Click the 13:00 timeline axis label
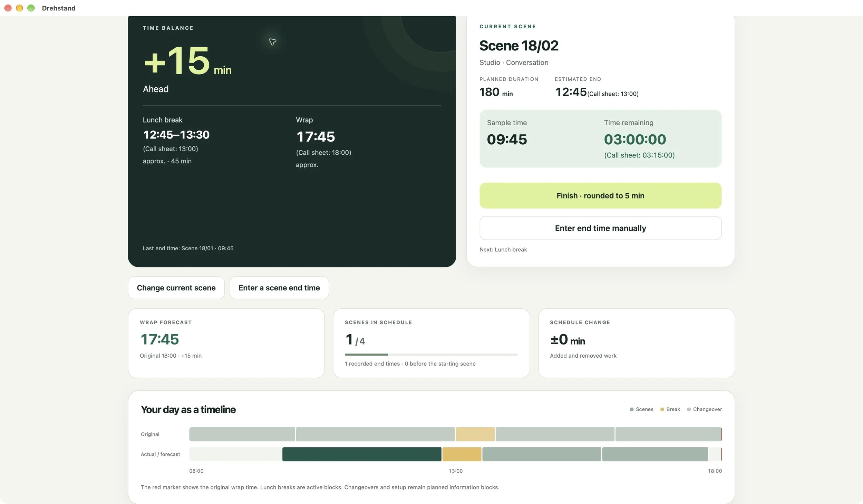The width and height of the screenshot is (863, 504). (x=455, y=471)
